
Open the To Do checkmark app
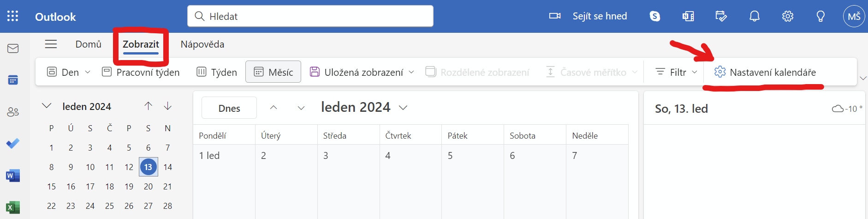click(13, 144)
